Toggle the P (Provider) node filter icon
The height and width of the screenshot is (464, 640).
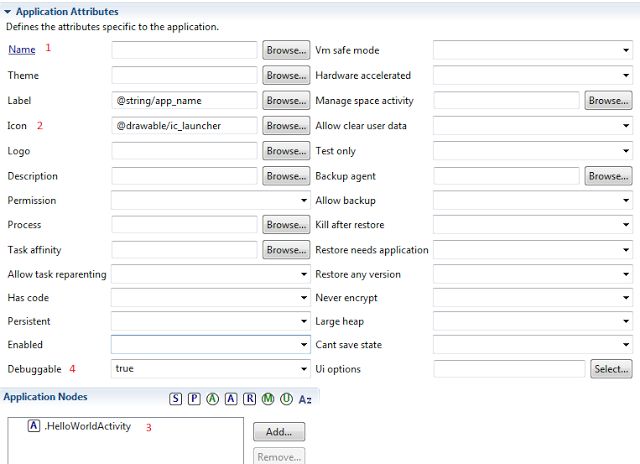194,399
